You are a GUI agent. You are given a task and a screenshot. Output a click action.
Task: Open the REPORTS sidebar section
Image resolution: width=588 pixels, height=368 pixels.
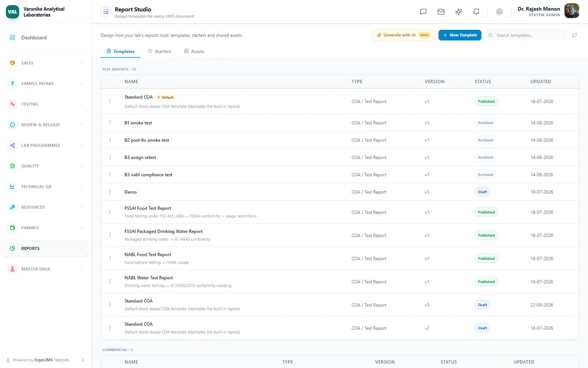pyautogui.click(x=46, y=249)
